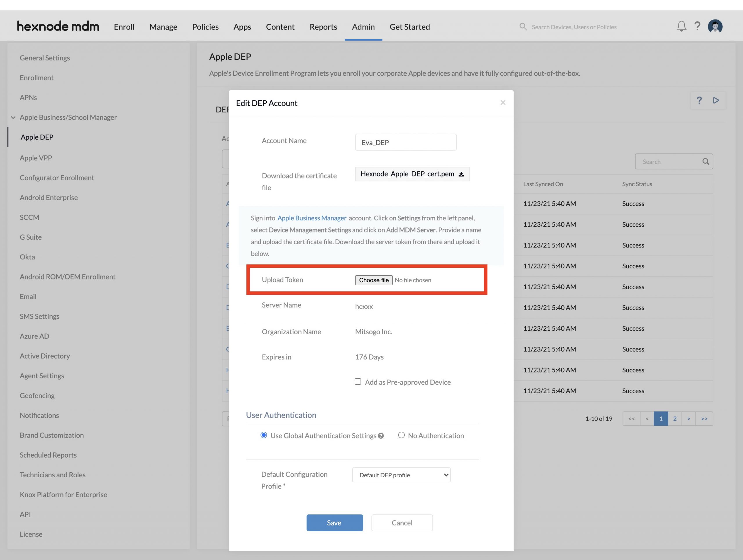The width and height of the screenshot is (743, 560).
Task: Click the table search magnifier icon
Action: tap(706, 162)
